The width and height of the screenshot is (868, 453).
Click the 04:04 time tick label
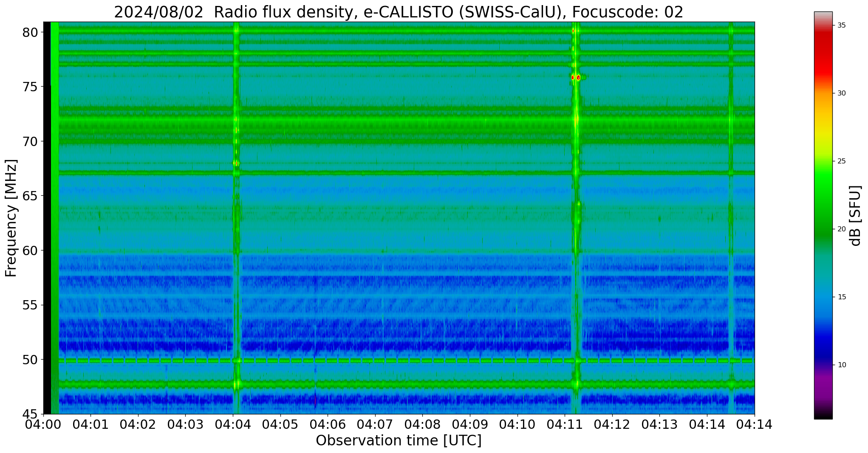point(233,424)
